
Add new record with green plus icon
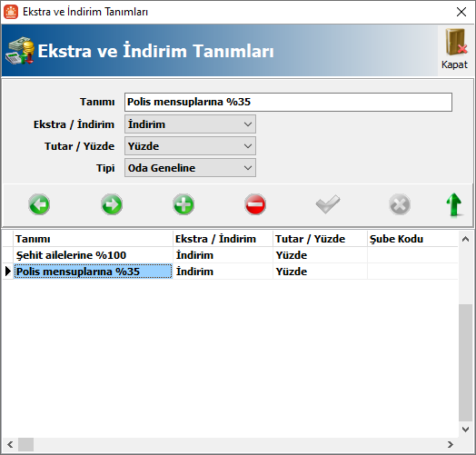coord(183,204)
